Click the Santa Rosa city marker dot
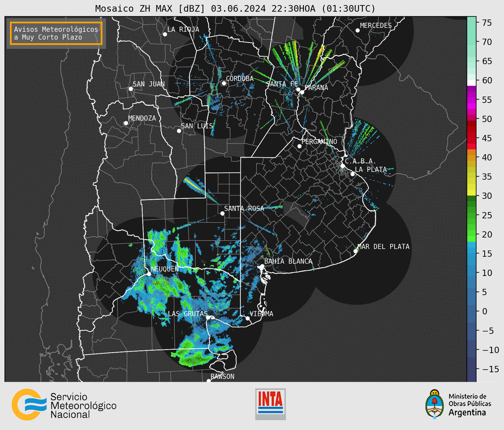This screenshot has height=430, width=504. 222,213
